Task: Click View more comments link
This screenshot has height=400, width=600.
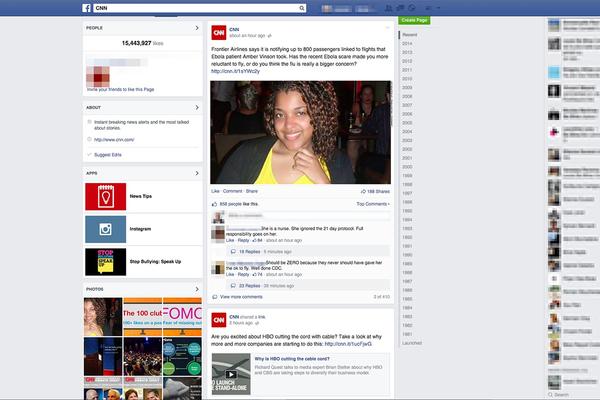Action: point(240,297)
